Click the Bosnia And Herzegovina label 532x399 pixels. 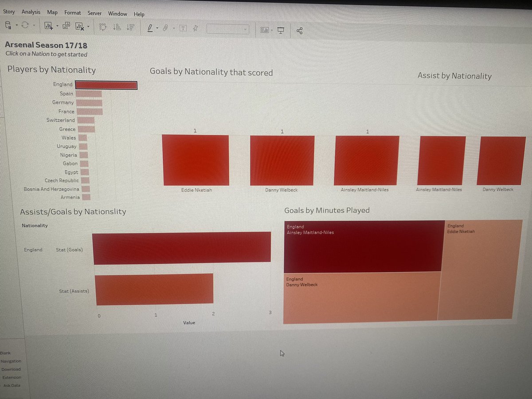pyautogui.click(x=52, y=189)
